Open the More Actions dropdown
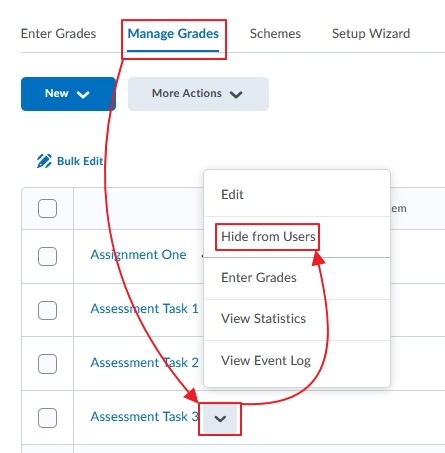 pos(198,94)
